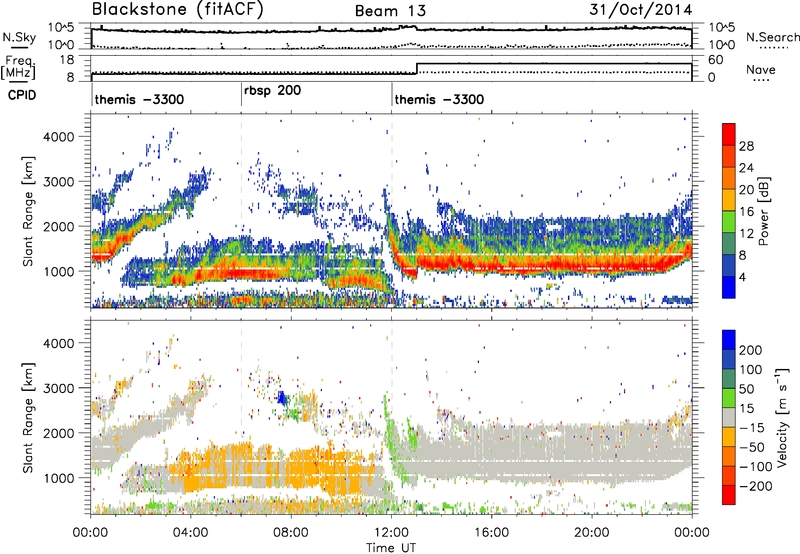Click the '08:00' time axis label
Image resolution: width=800 pixels, height=554 pixels.
tap(291, 533)
